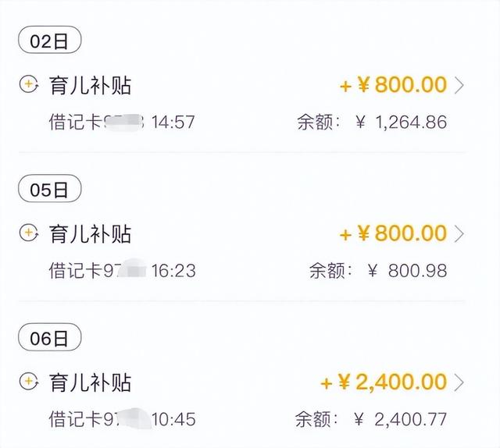This screenshot has height=448, width=500.
Task: Click the income icon beside the 05日 育儿补贴 entry
Action: point(29,233)
